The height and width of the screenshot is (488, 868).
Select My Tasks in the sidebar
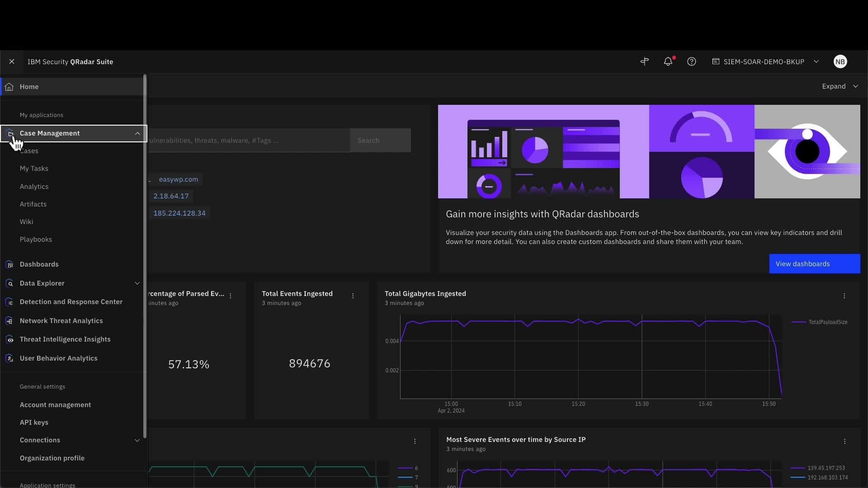click(x=34, y=169)
